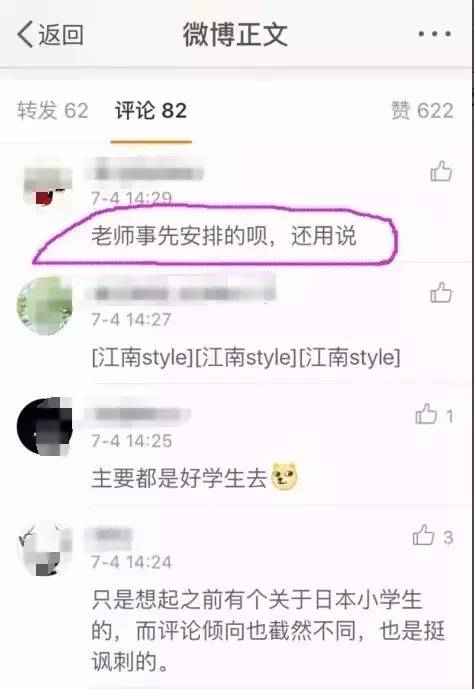Switch to the 赞 622 tab
The height and width of the screenshot is (689, 474).
[x=422, y=110]
